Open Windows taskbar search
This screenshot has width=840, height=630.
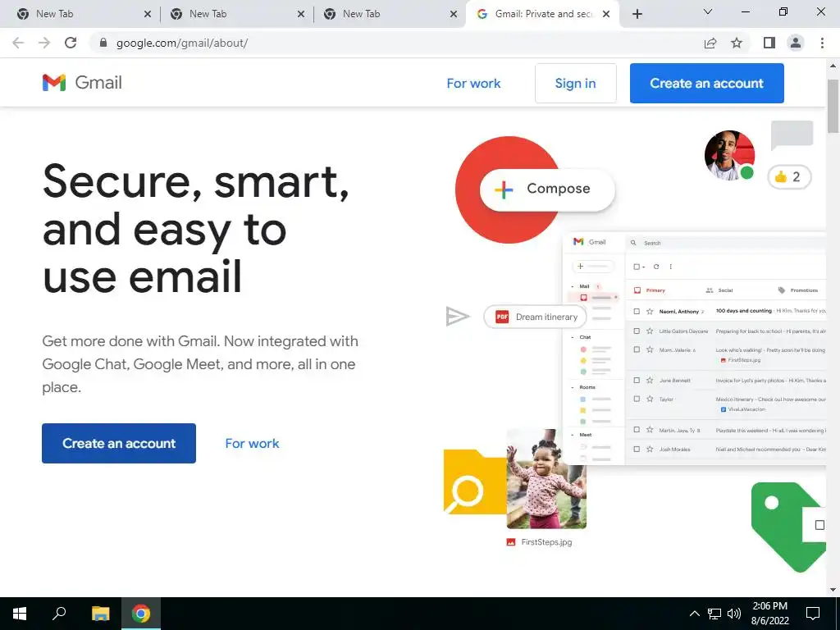point(59,614)
